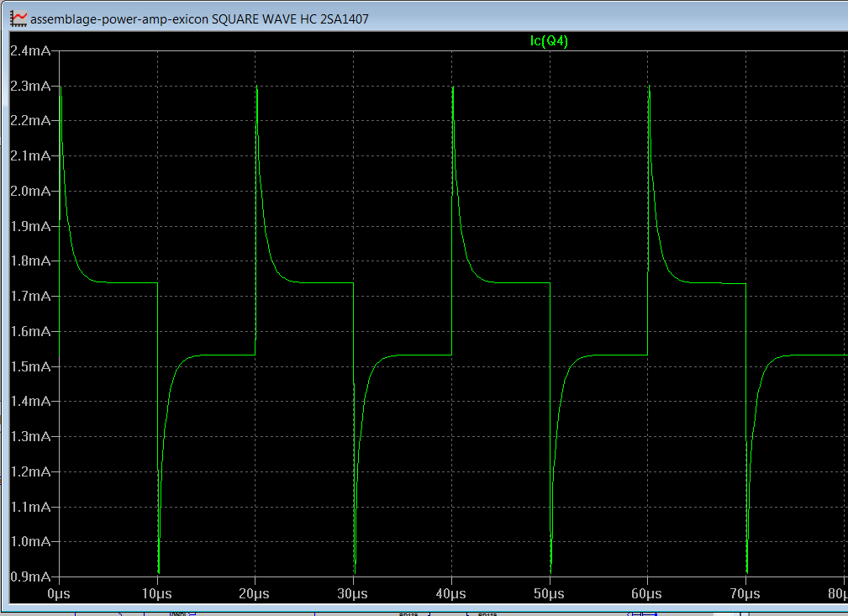Click the 10µs time axis label

pos(157,594)
